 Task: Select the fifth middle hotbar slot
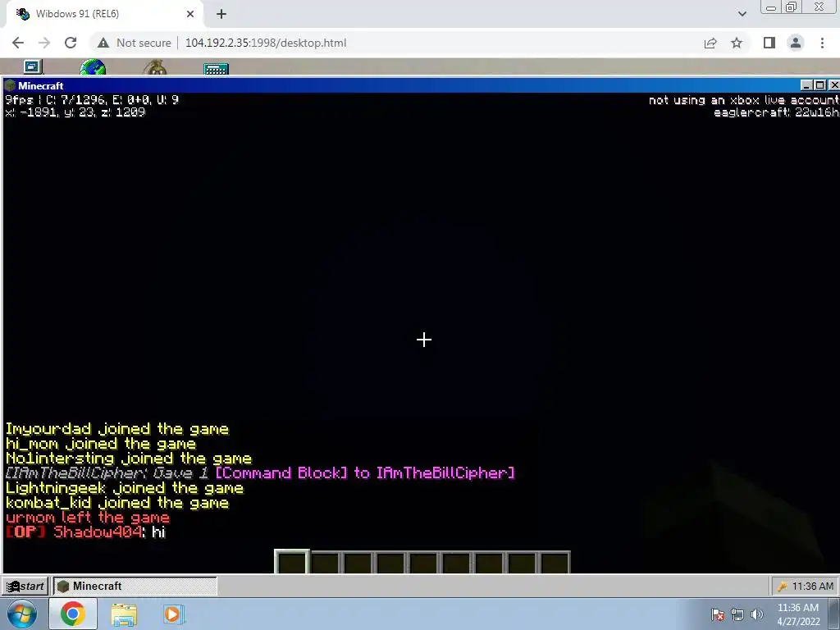(423, 563)
